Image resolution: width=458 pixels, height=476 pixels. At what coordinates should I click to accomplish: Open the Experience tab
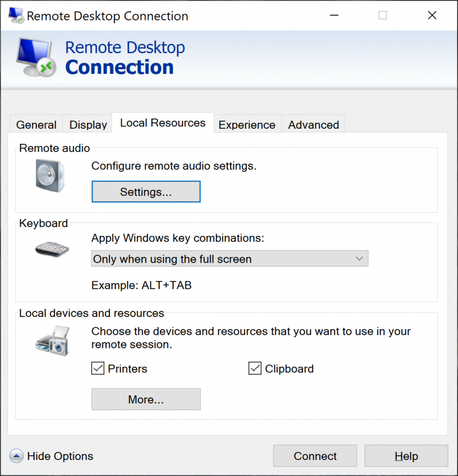coord(247,125)
